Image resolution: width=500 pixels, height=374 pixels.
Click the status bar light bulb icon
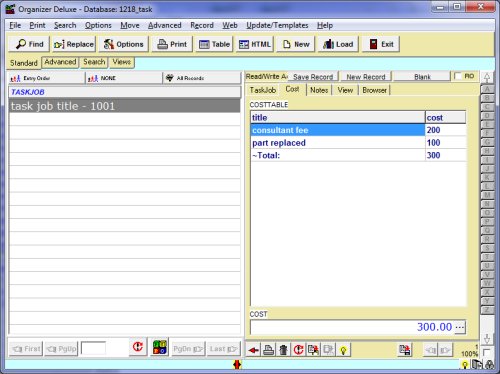[x=464, y=365]
